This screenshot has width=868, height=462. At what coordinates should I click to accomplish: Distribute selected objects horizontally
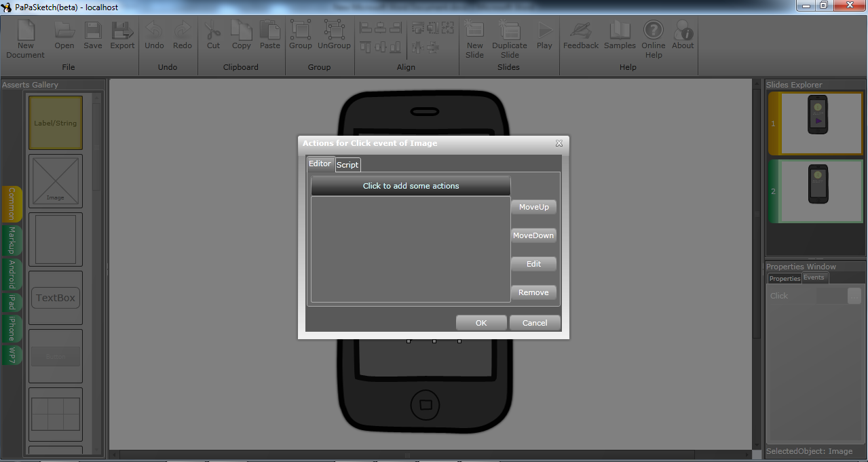(x=418, y=47)
